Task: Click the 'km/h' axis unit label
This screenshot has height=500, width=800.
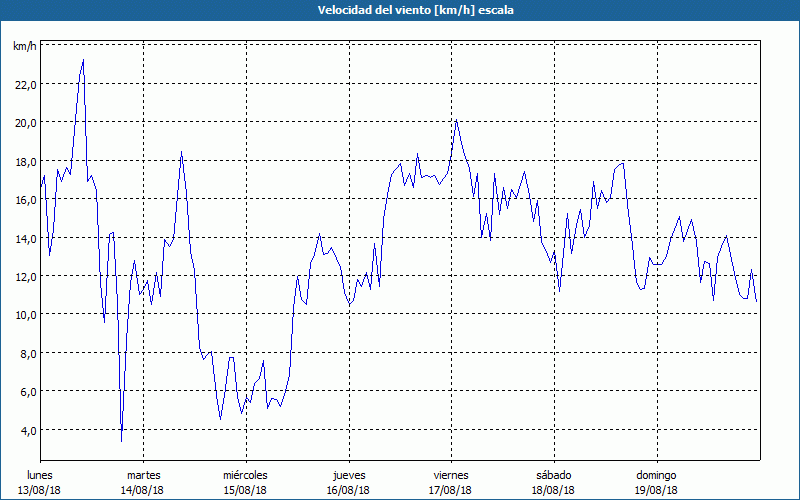Action: pos(25,46)
